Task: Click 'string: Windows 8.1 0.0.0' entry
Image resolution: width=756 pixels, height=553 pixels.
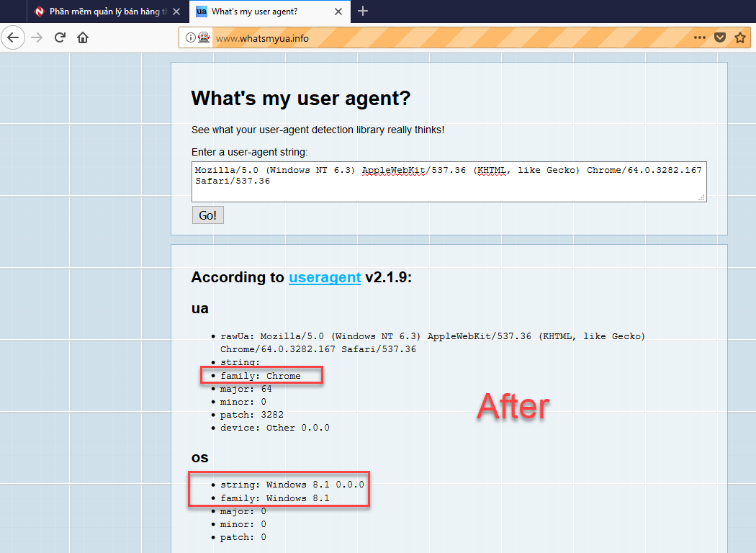Action: pos(292,485)
